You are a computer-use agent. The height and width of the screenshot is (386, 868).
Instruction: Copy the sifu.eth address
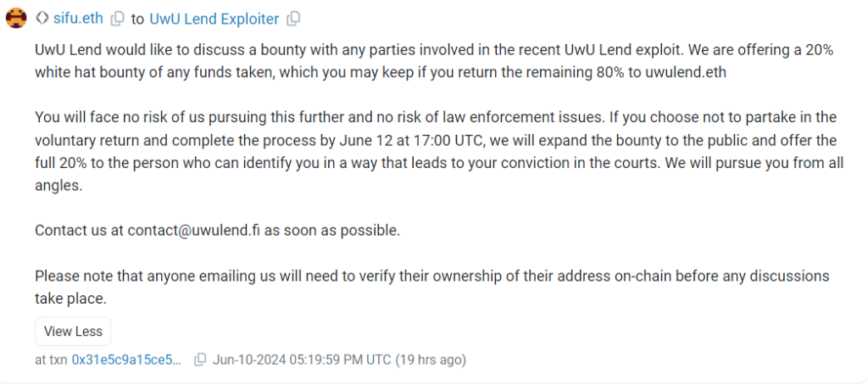click(117, 18)
